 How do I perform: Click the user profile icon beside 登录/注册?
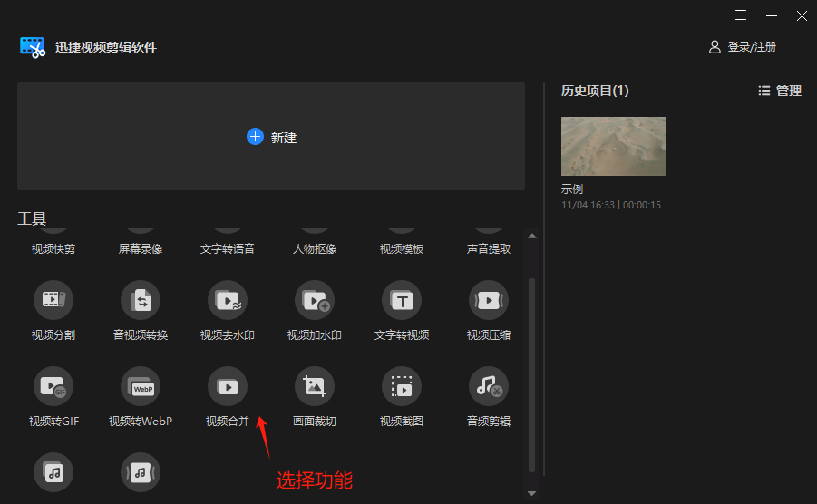(x=715, y=47)
